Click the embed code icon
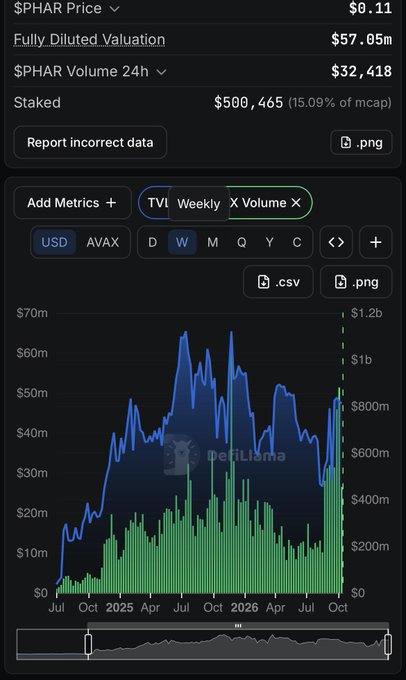Screen dimensions: 406x680 (x=336, y=242)
